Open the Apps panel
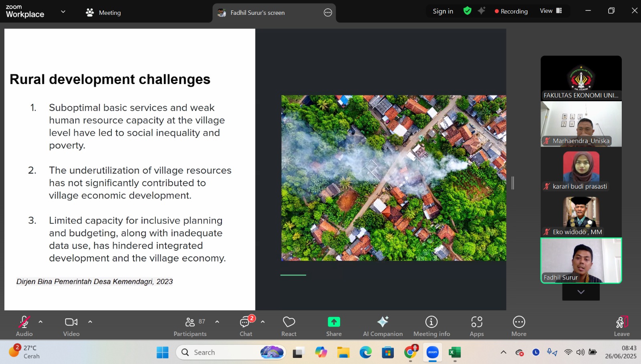 click(476, 326)
